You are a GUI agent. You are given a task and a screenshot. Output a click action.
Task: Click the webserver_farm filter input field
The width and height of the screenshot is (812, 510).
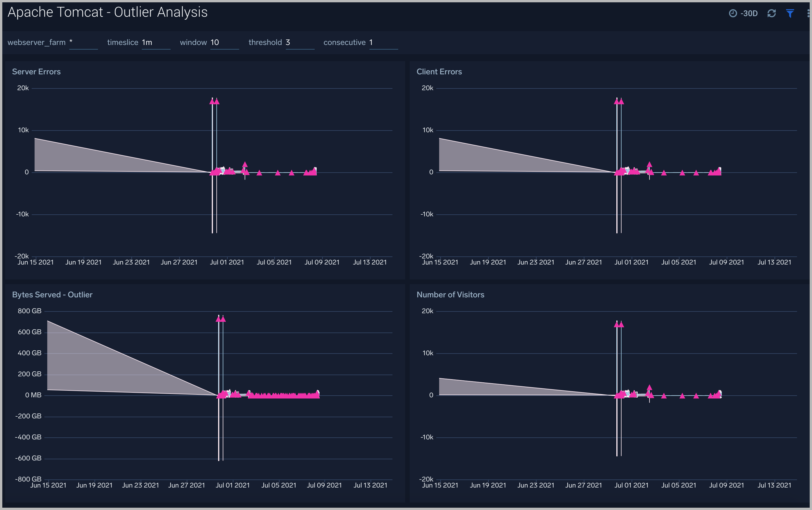click(x=83, y=43)
